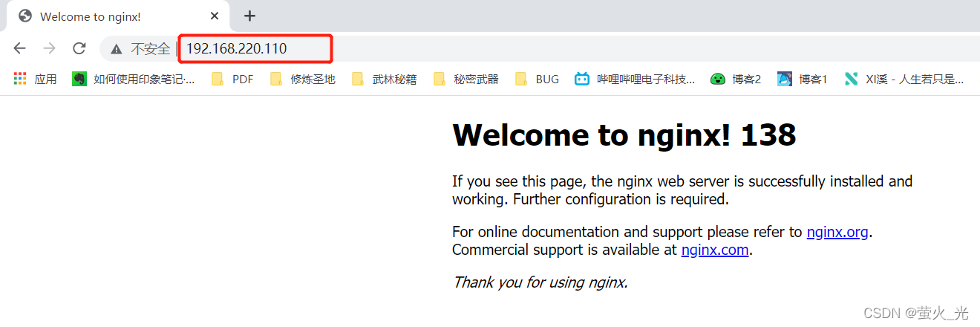The image size is (980, 327).
Task: Click the not-secure warning triangle icon
Action: point(116,49)
